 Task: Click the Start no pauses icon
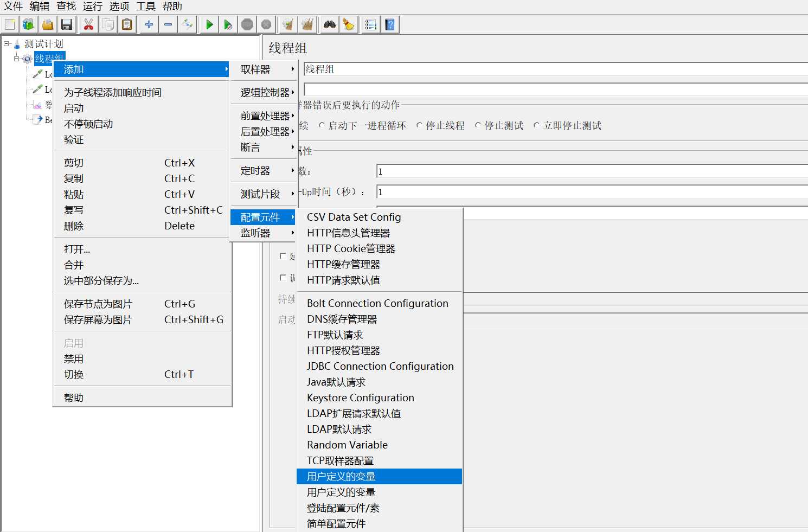(228, 24)
